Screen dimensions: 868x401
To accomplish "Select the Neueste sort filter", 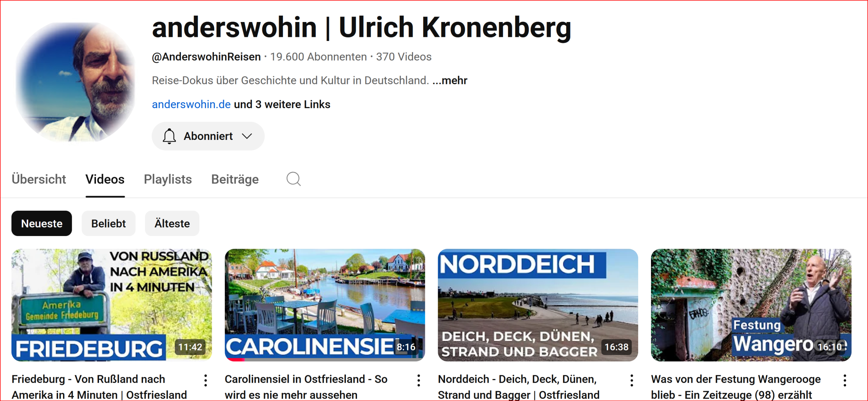I will (42, 224).
